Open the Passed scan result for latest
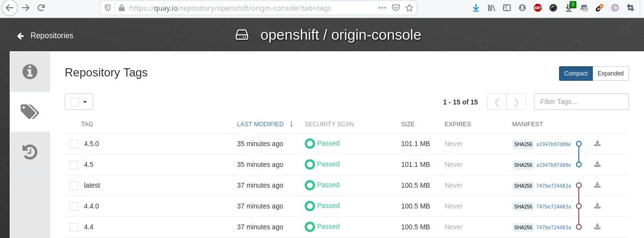 (x=322, y=185)
